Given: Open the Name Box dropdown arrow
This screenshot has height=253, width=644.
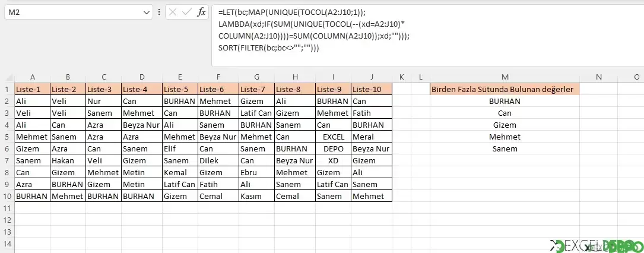Looking at the screenshot, I should coord(147,12).
